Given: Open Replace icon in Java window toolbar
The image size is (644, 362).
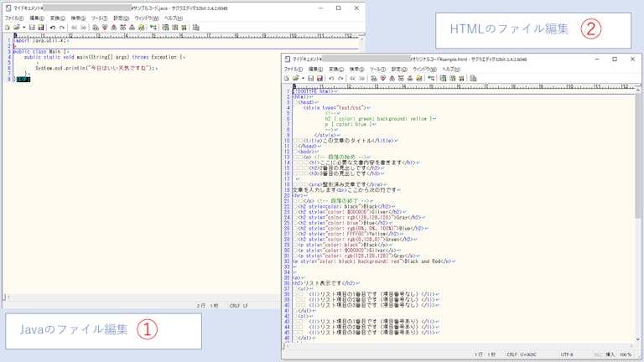Looking at the screenshot, I should coord(122,28).
